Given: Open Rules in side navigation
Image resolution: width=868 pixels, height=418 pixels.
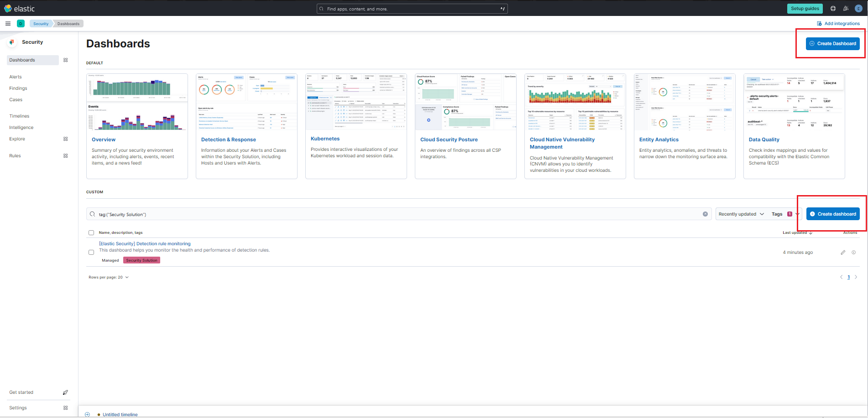Looking at the screenshot, I should [15, 156].
